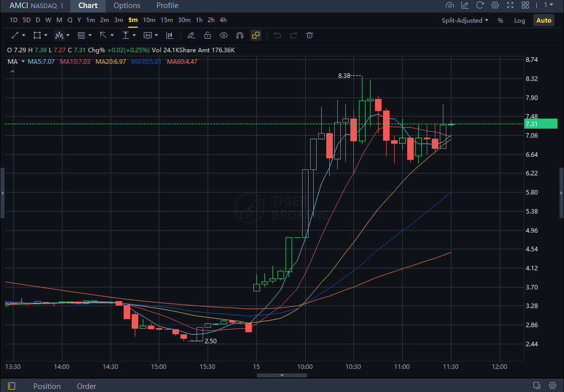This screenshot has width=564, height=392.
Task: Open the Order tab at bottom
Action: (86, 386)
